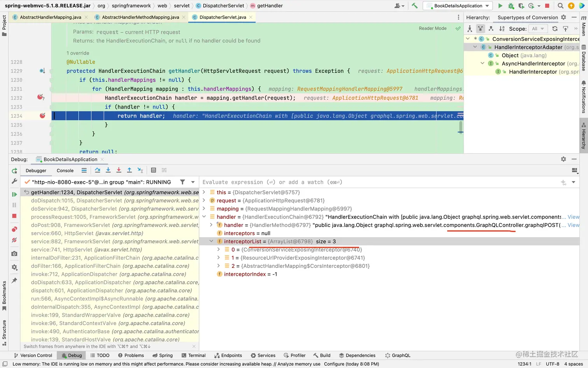Toggle the breakpoint on line 1234

(x=42, y=116)
